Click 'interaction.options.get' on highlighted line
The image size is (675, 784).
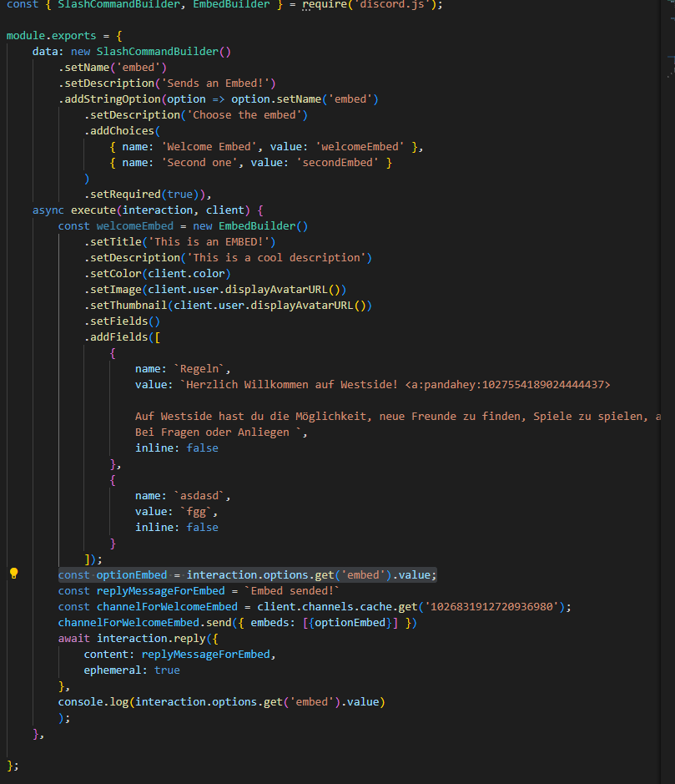pos(259,575)
